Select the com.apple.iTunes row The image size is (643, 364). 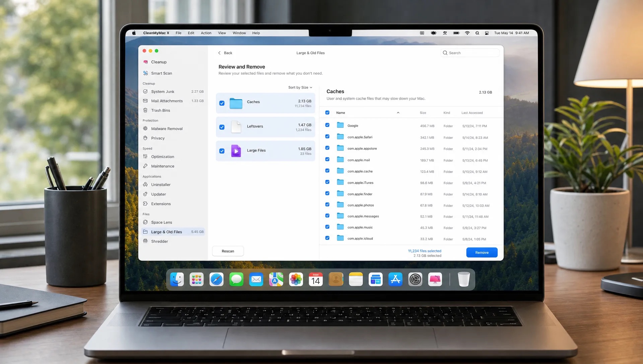click(411, 183)
